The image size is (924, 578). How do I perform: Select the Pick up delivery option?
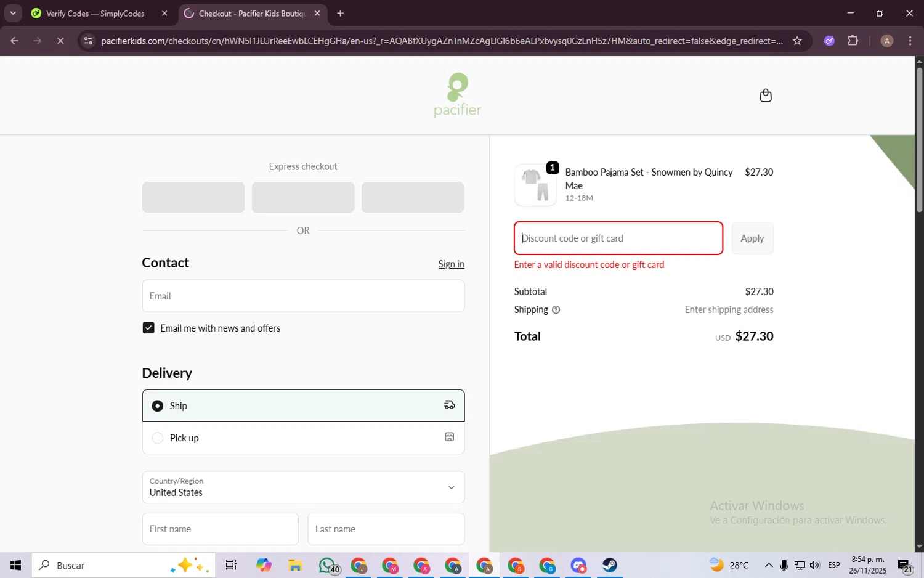[303, 438]
